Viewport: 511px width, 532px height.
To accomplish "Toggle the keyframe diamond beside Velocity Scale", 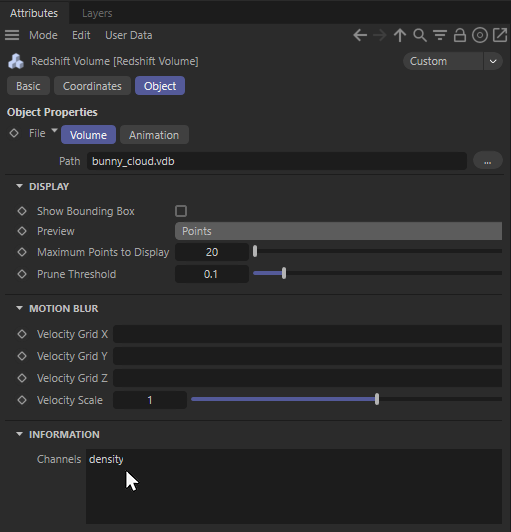I will point(22,400).
